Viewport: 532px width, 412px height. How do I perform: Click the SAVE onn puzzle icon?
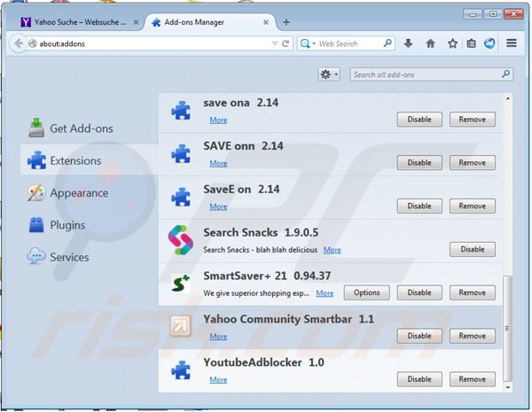tap(181, 154)
